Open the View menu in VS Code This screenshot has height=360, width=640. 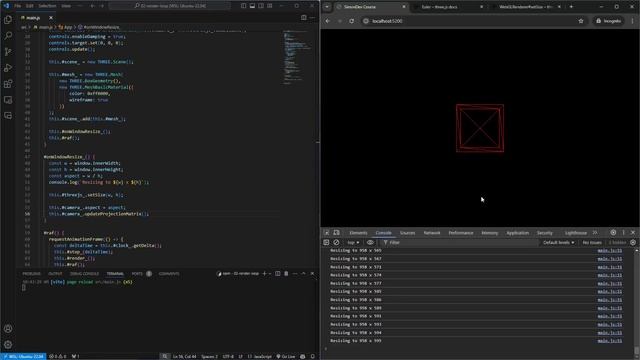click(66, 6)
